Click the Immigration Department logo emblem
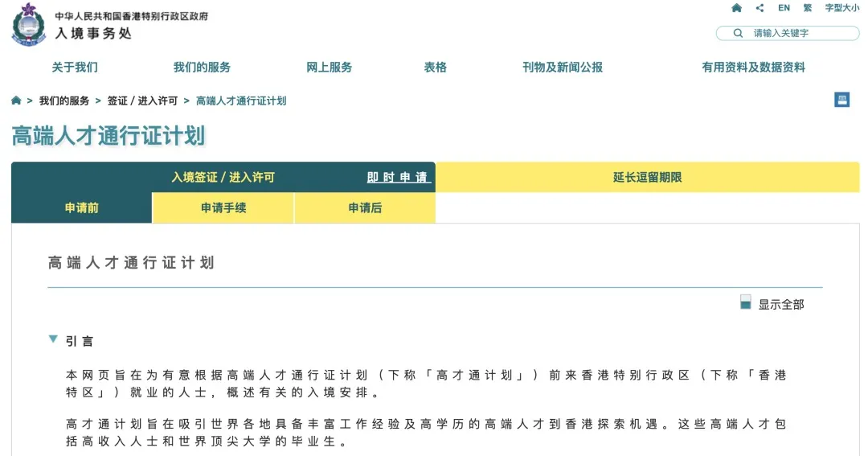 pos(29,24)
